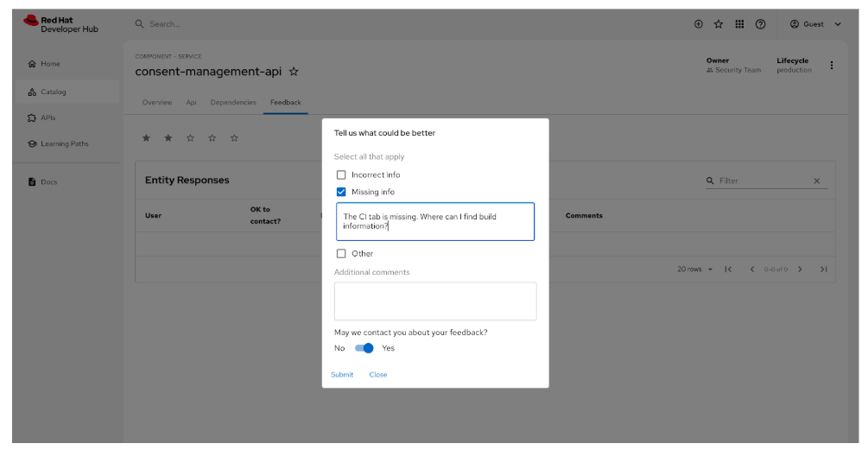
Task: Open the 20 rows per page dropdown
Action: pyautogui.click(x=695, y=269)
